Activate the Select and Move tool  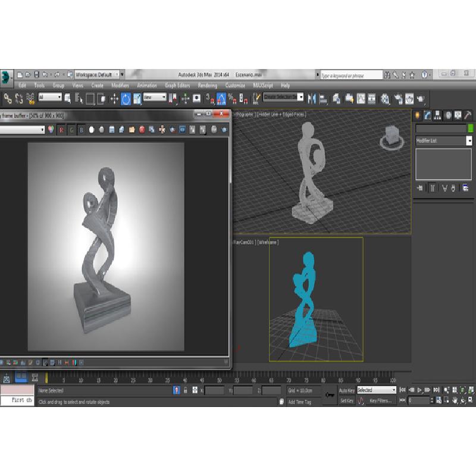click(x=115, y=98)
